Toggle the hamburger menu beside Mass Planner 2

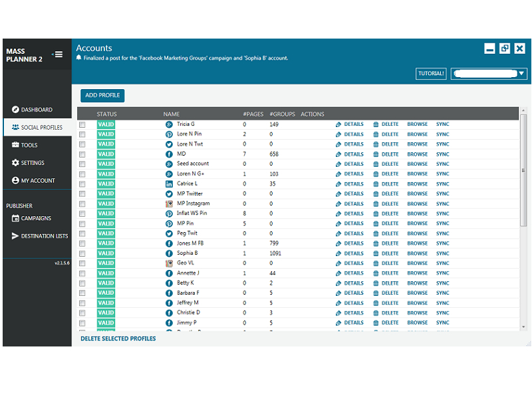58,55
